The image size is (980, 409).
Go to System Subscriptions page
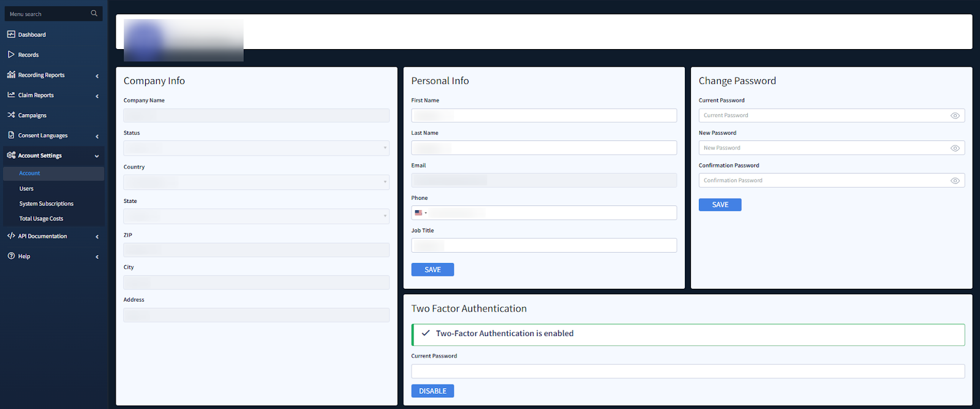coord(46,204)
